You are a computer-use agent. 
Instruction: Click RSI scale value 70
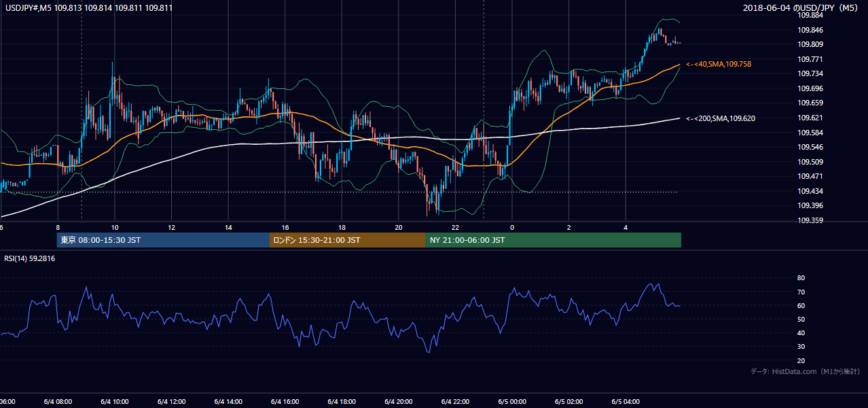tap(801, 292)
